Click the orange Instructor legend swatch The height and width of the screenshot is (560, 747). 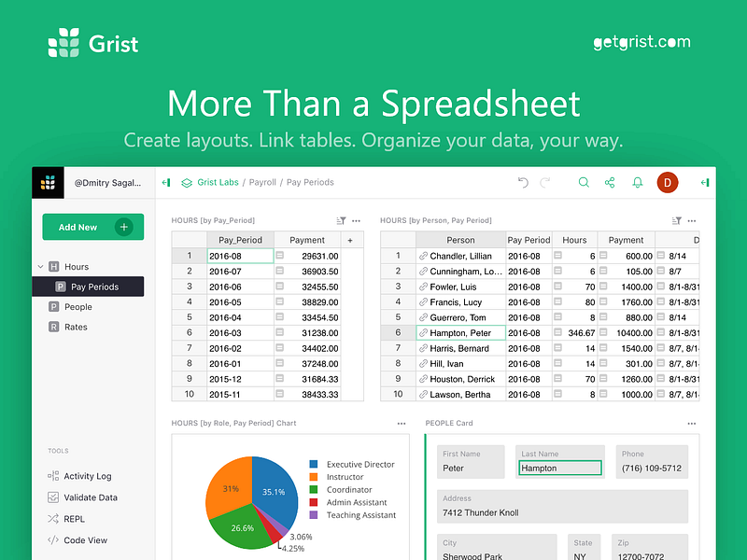pyautogui.click(x=314, y=477)
